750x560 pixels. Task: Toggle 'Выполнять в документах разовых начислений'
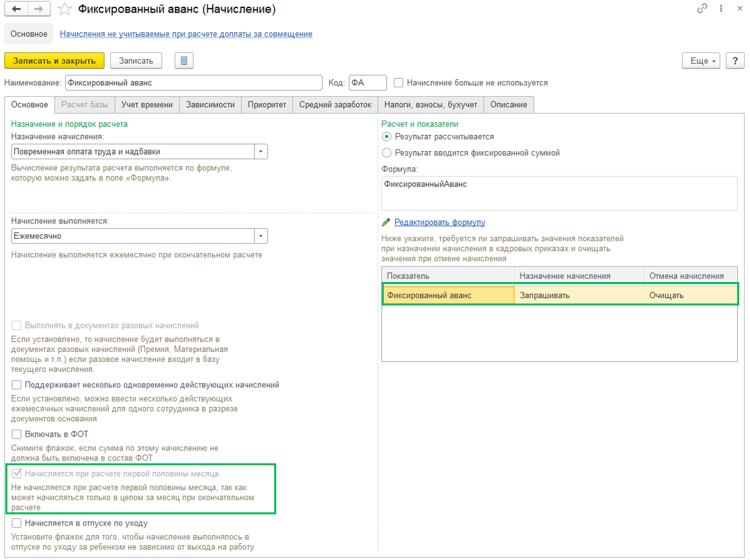click(x=16, y=326)
